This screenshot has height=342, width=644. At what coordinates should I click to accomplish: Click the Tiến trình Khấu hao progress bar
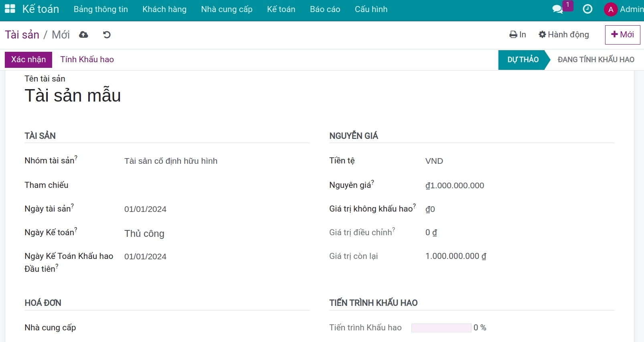pyautogui.click(x=441, y=328)
